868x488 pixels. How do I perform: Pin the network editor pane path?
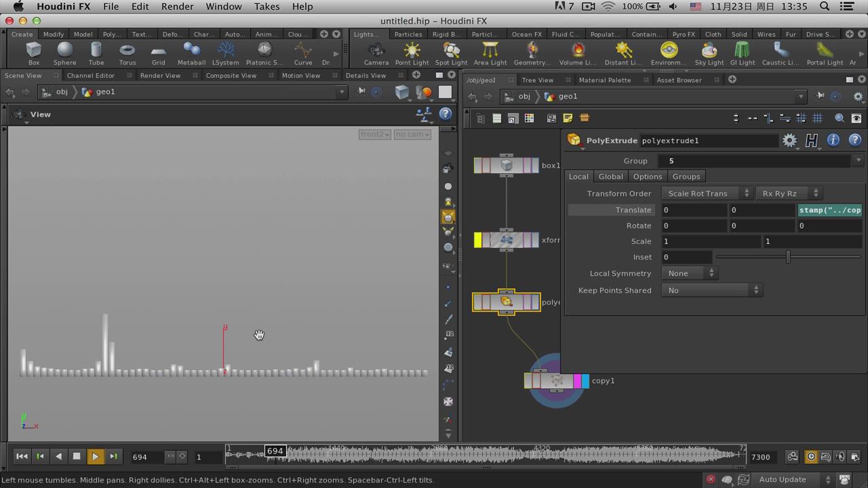tap(820, 96)
